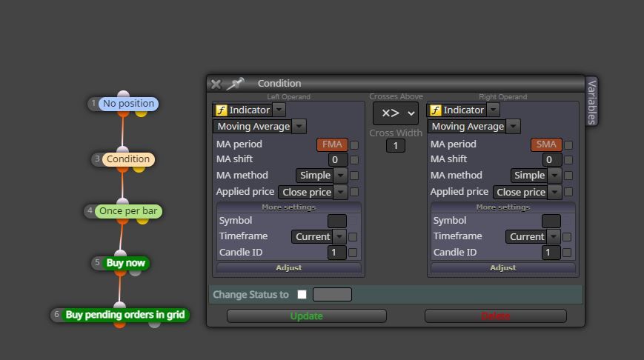
Task: Toggle the left MA method checkbox
Action: 354,176
